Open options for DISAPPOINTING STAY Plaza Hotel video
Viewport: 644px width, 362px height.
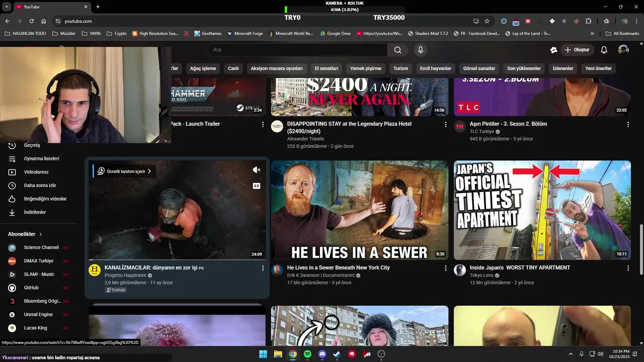[445, 124]
